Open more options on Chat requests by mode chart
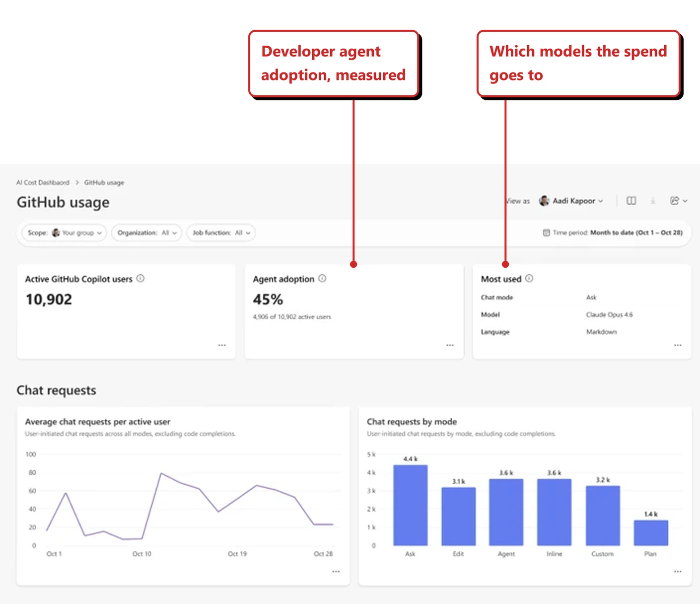This screenshot has width=700, height=604. click(678, 572)
